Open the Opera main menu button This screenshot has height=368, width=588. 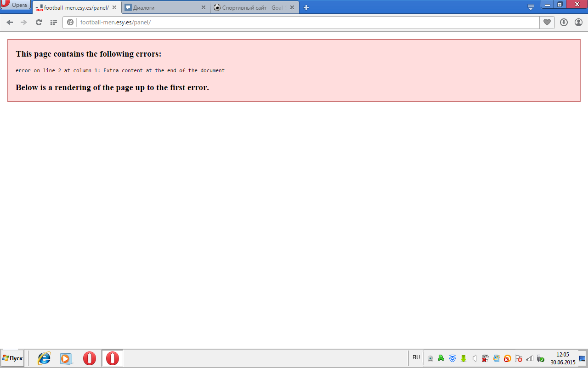(x=16, y=5)
